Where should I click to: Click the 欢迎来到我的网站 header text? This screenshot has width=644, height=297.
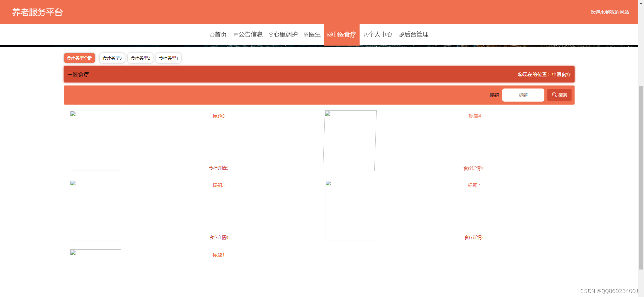pos(609,12)
